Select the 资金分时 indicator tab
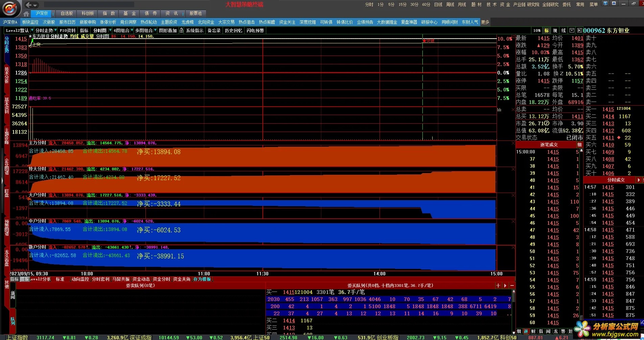This screenshot has height=340, width=644. tap(161, 279)
